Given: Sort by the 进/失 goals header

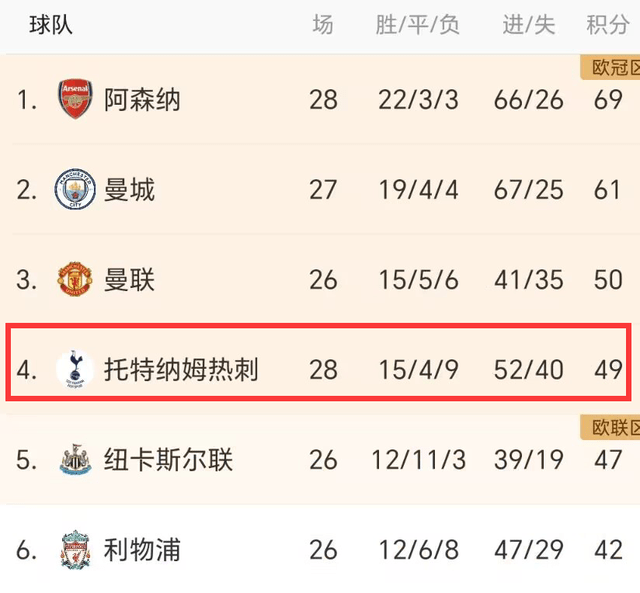Looking at the screenshot, I should pos(528,25).
